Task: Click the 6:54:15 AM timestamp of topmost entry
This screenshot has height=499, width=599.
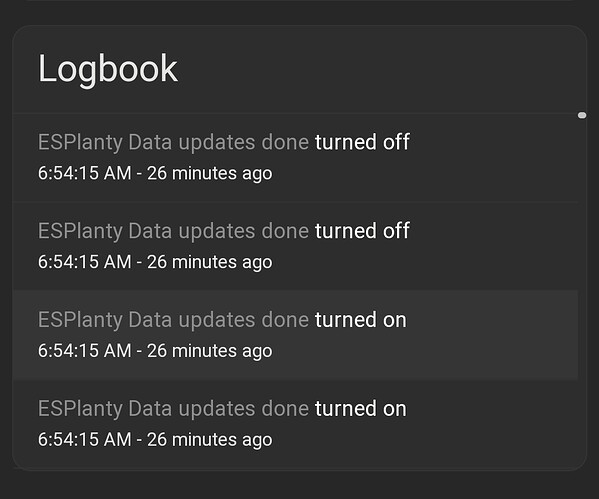Action: pyautogui.click(x=84, y=173)
